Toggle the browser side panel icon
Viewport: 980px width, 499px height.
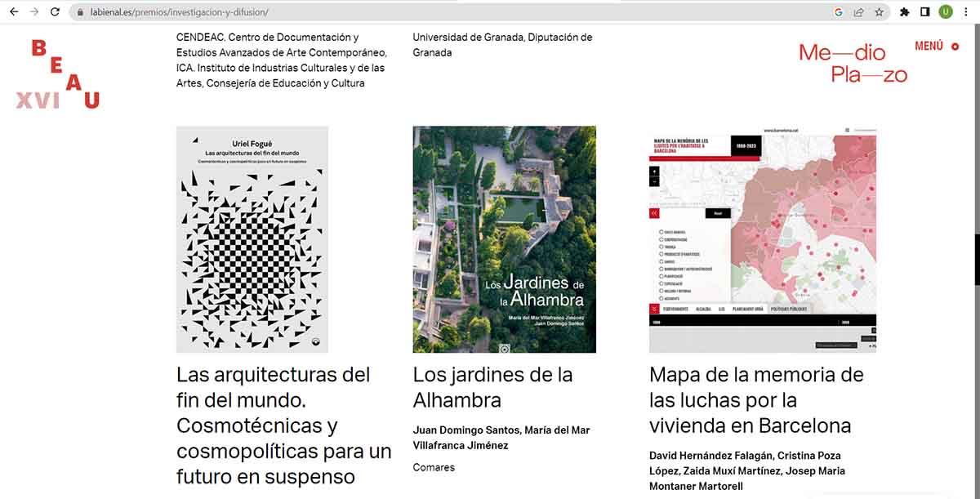coord(925,12)
